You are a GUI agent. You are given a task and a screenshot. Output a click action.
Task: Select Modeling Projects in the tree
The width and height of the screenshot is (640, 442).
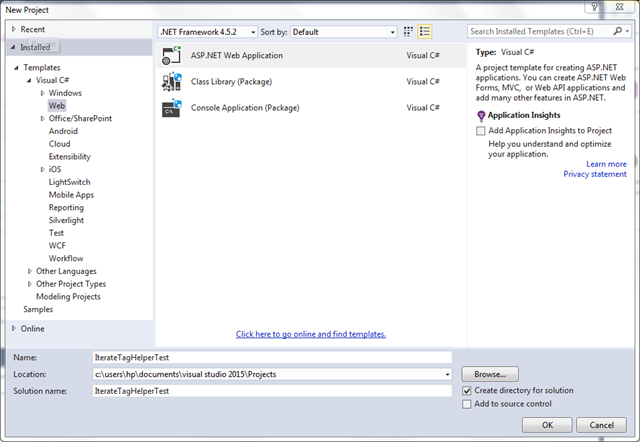click(68, 297)
